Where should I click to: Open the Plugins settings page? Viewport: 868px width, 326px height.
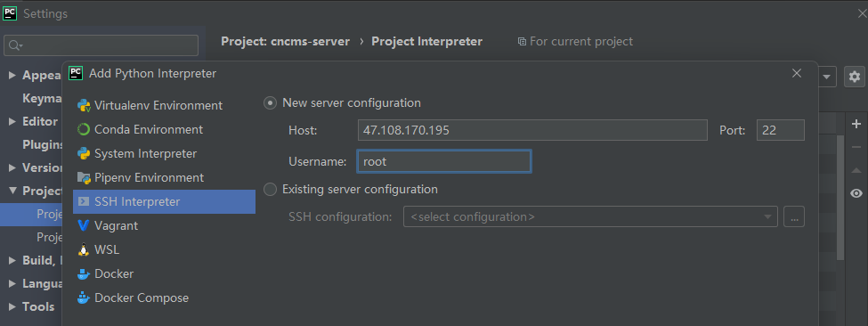tap(43, 144)
